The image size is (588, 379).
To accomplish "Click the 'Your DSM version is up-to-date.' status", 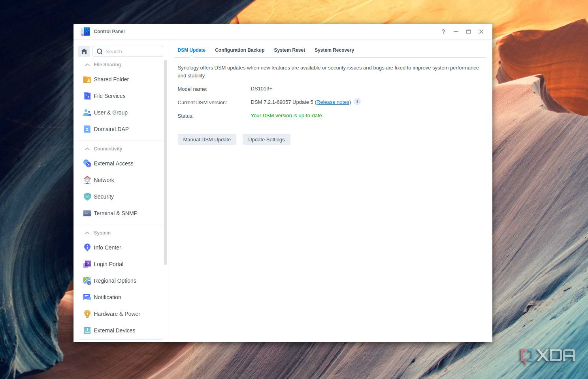I will click(x=287, y=116).
